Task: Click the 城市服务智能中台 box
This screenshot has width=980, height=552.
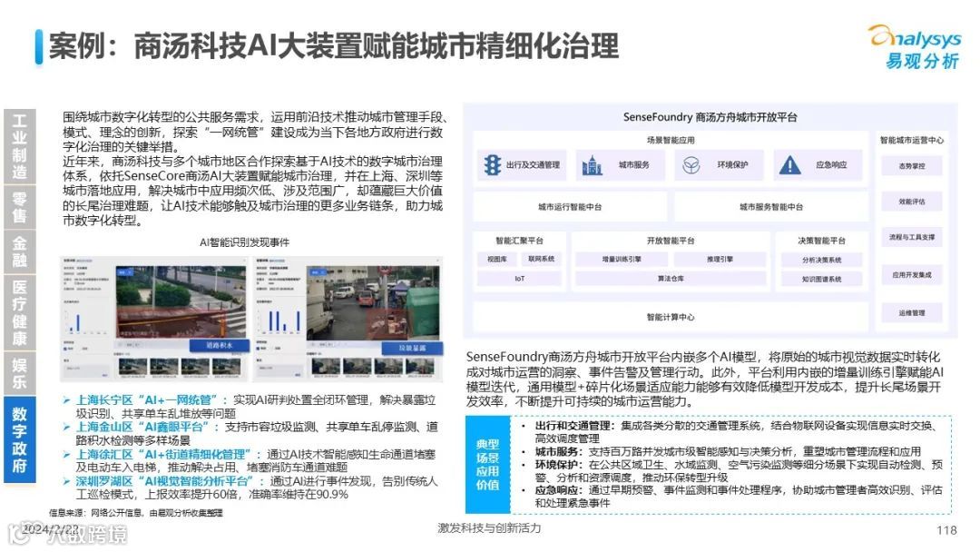Action: [771, 207]
